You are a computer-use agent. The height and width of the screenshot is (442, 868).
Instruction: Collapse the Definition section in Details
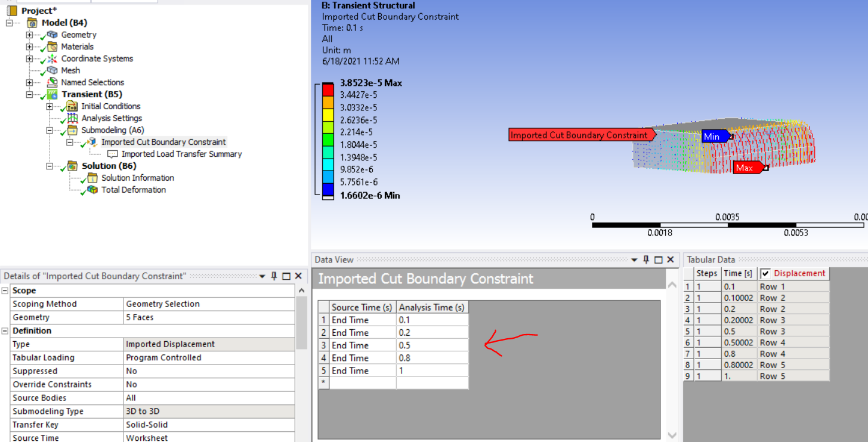(x=5, y=330)
